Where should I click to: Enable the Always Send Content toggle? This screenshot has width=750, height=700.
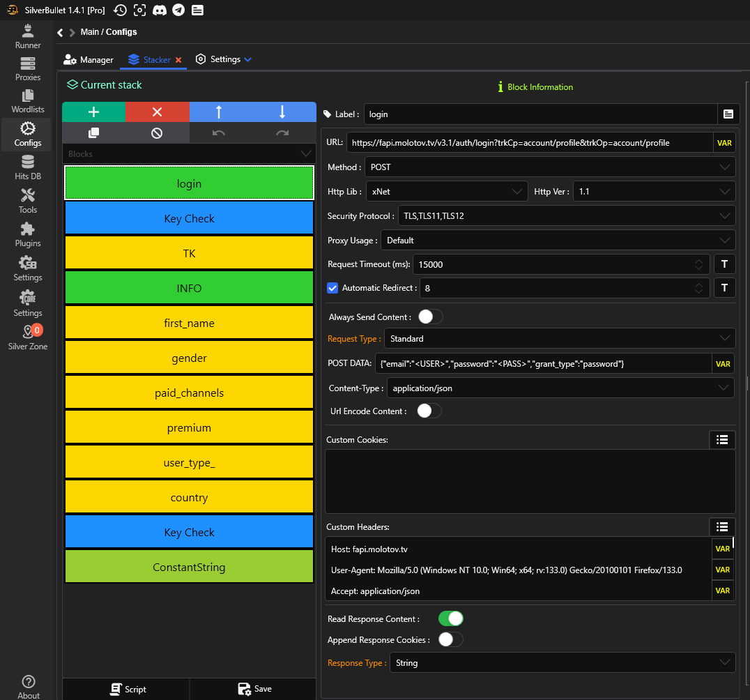pos(430,317)
